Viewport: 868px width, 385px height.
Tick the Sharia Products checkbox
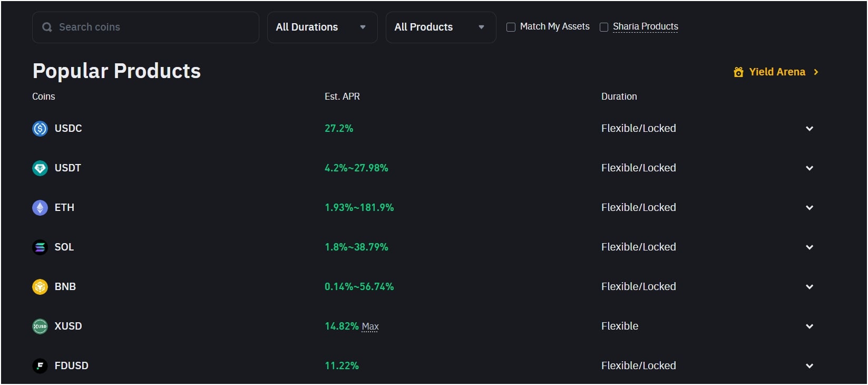604,27
